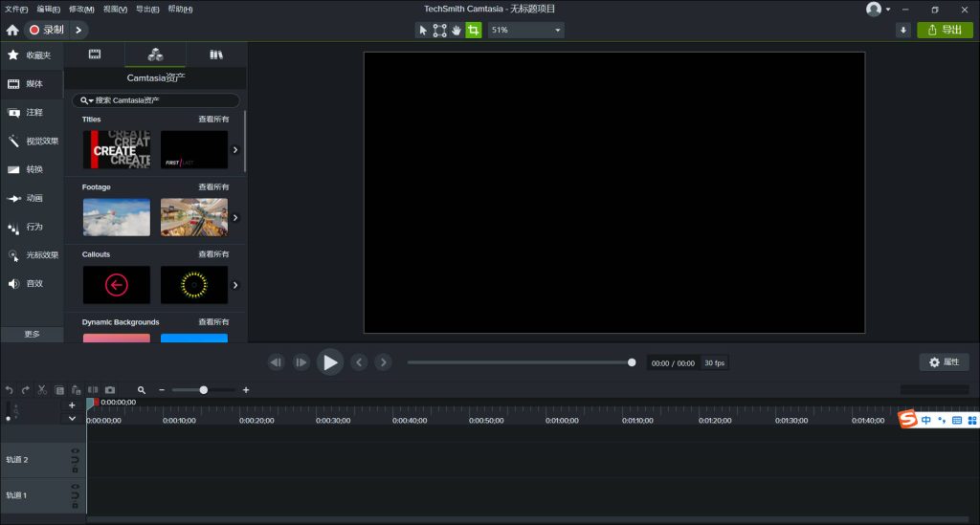Open the 转换 transitions panel
The image size is (980, 525).
[x=32, y=169]
